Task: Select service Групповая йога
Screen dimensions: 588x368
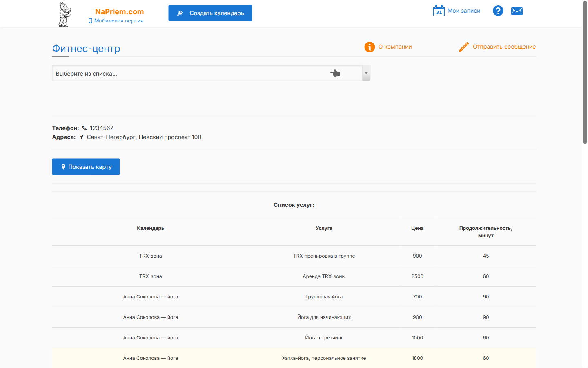Action: click(x=324, y=297)
